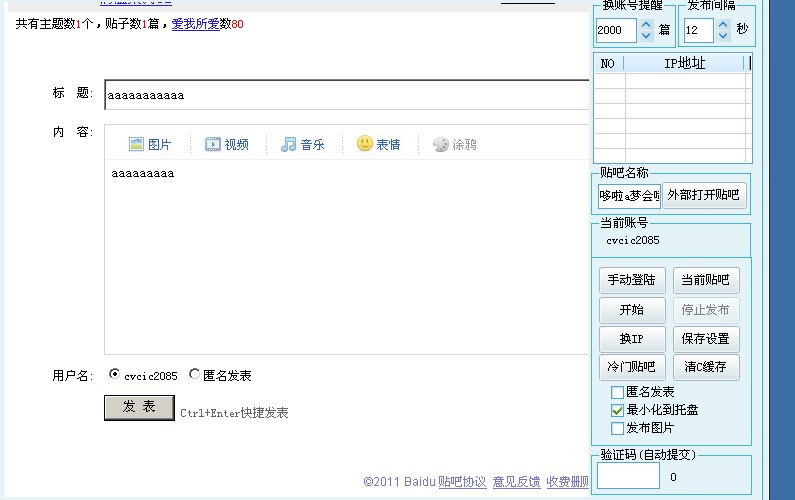Decrease the 发布间隔 seconds value
The height and width of the screenshot is (500, 795).
coord(723,35)
